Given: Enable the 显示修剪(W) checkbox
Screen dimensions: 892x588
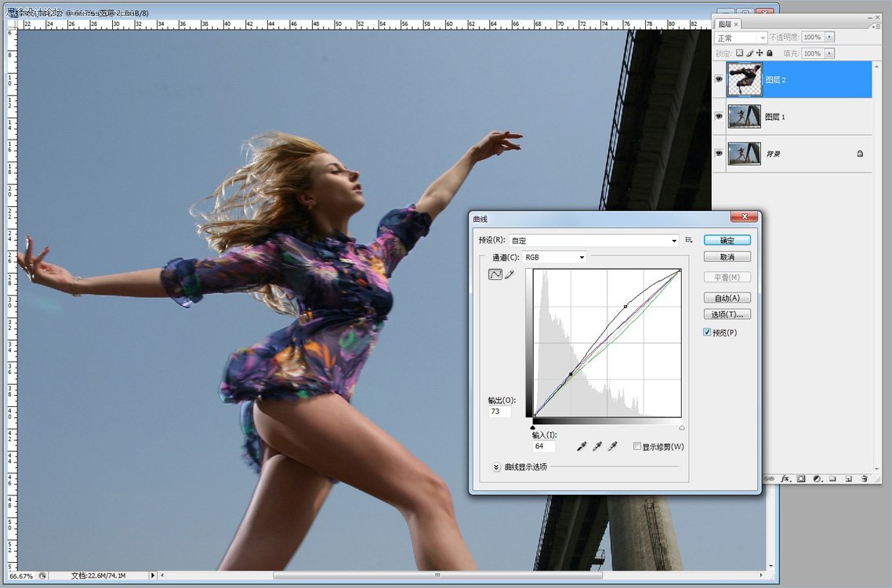Looking at the screenshot, I should (x=637, y=446).
